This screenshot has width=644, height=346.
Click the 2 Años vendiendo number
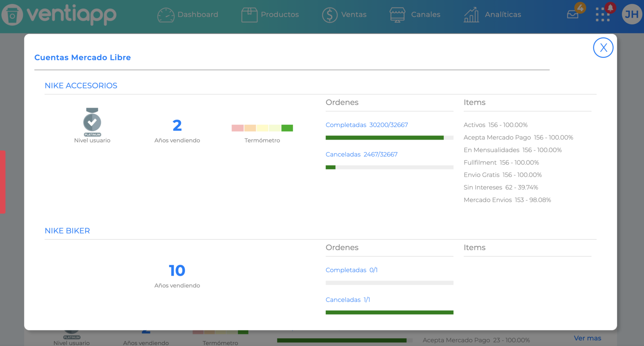tap(177, 126)
